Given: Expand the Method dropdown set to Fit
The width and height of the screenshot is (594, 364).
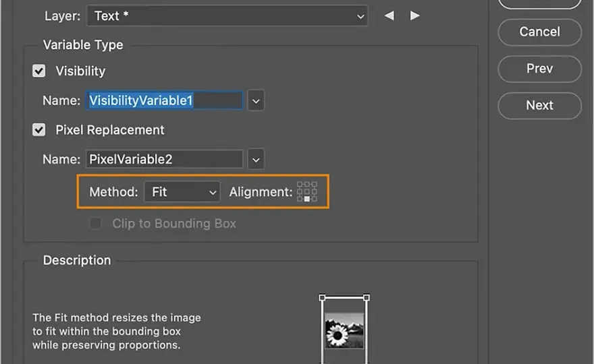Looking at the screenshot, I should click(x=182, y=192).
